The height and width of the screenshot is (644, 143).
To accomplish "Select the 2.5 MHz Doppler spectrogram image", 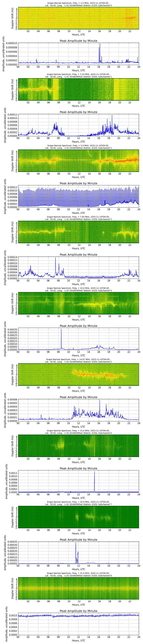I will (78, 18).
